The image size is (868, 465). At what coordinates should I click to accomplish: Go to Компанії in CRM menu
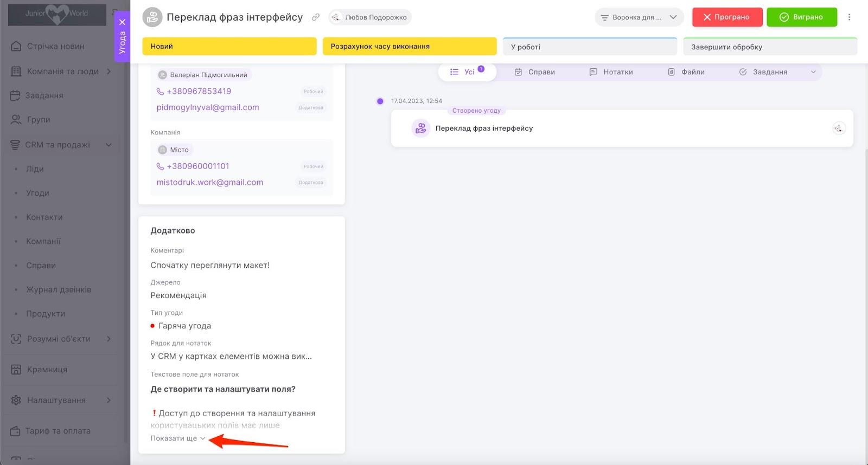pos(43,241)
